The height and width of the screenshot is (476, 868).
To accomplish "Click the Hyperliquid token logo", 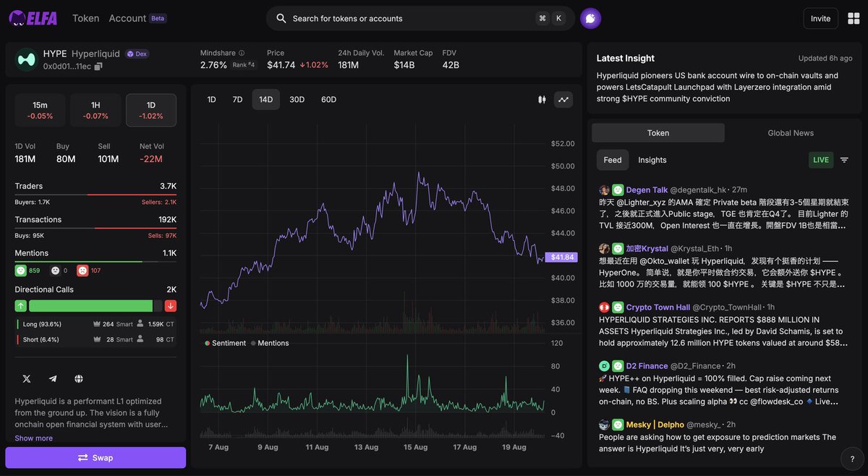I will click(27, 59).
